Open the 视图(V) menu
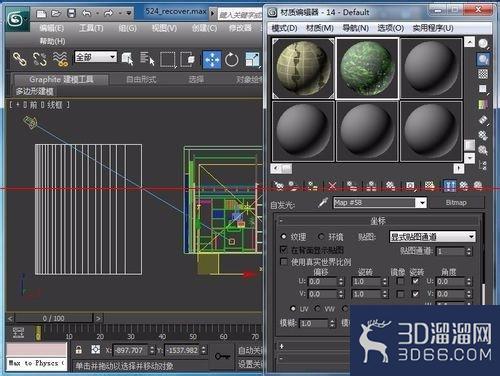 coord(164,28)
